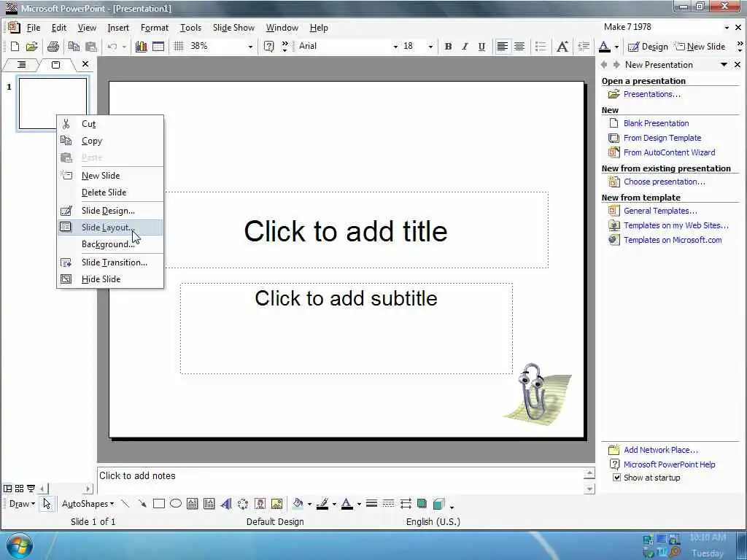Image resolution: width=747 pixels, height=560 pixels.
Task: Open the New Presentation task pane menu arrow
Action: click(x=724, y=65)
